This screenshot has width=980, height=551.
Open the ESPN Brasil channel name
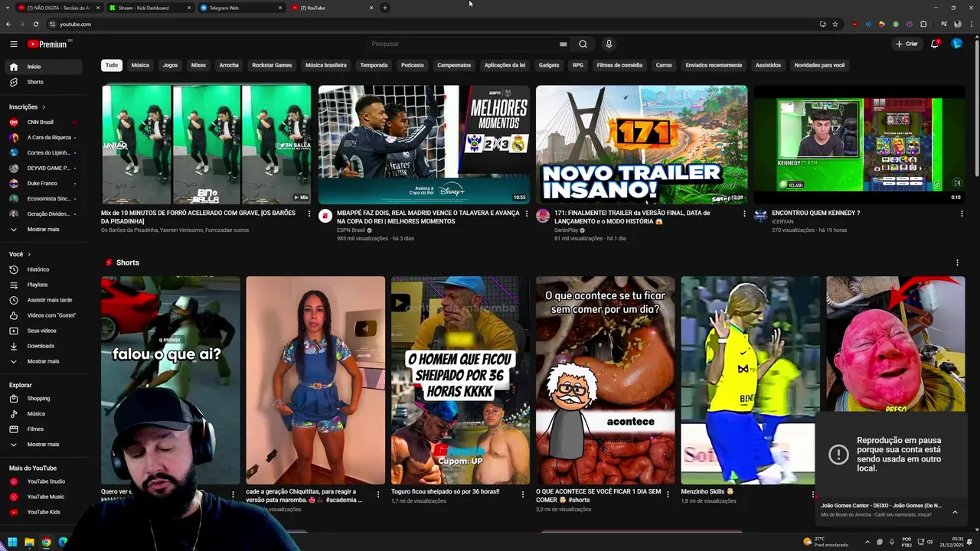pos(351,230)
